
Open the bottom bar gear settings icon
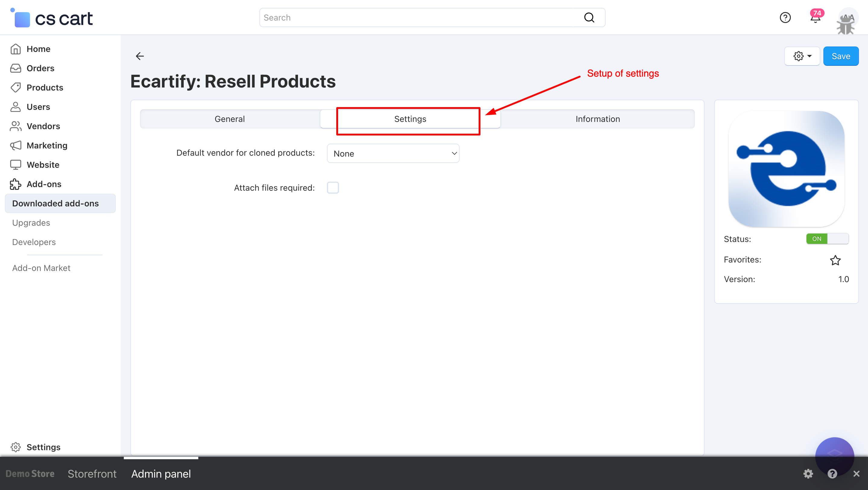point(808,473)
